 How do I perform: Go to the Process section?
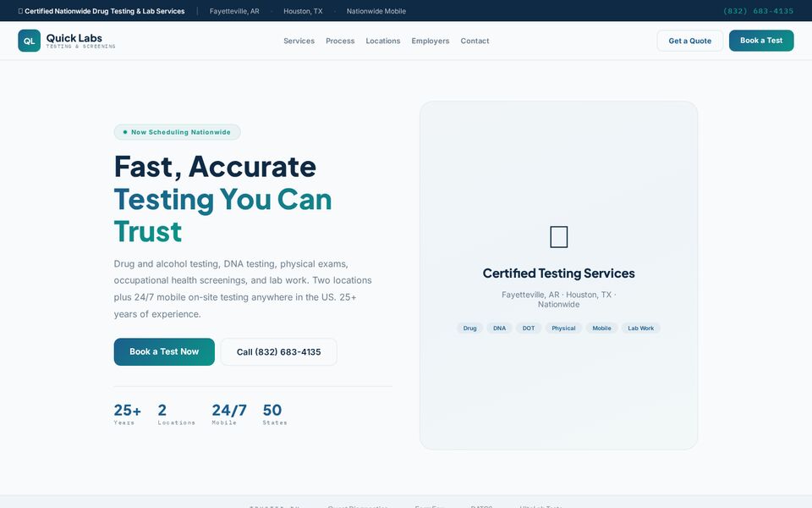coord(340,41)
